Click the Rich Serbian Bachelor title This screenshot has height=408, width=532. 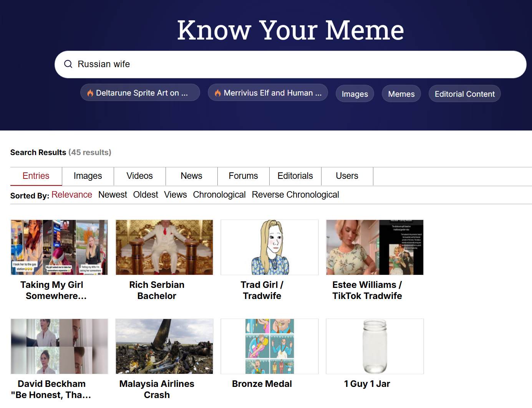[157, 291]
